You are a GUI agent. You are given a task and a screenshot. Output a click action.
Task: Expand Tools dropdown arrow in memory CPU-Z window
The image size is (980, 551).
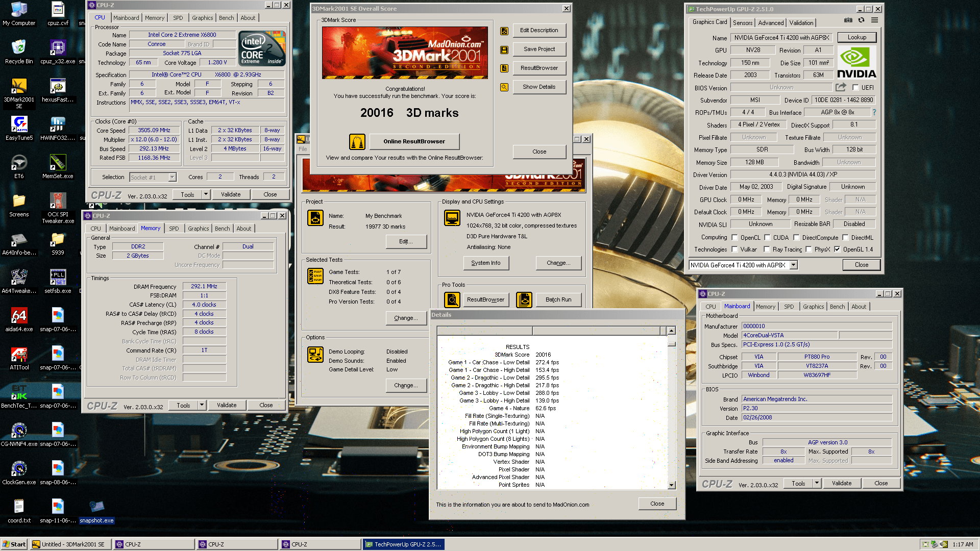(x=202, y=405)
